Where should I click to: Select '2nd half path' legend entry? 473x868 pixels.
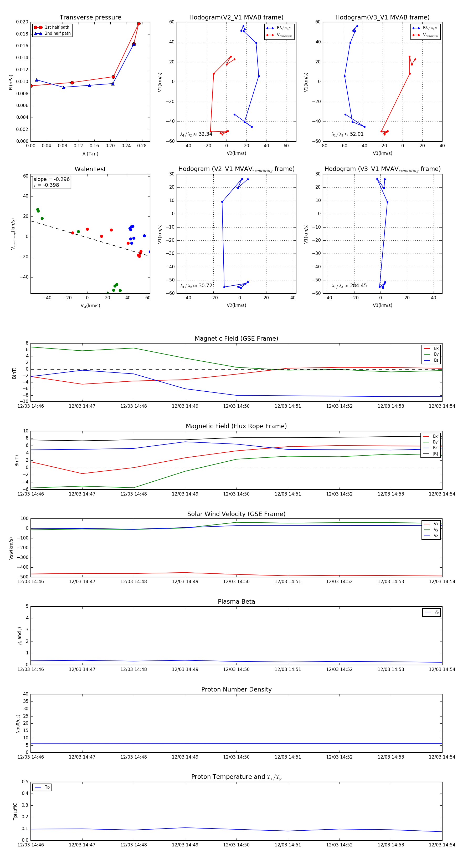53,33
